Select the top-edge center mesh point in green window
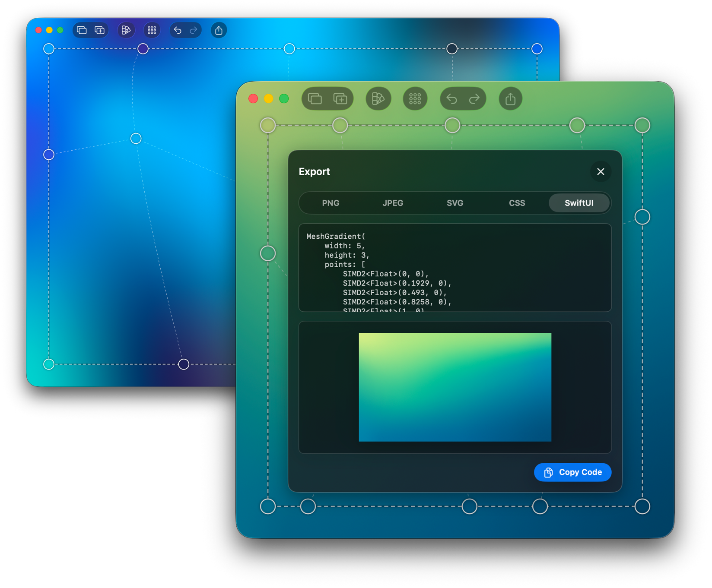Viewport: 712px width, 588px height. (x=452, y=126)
